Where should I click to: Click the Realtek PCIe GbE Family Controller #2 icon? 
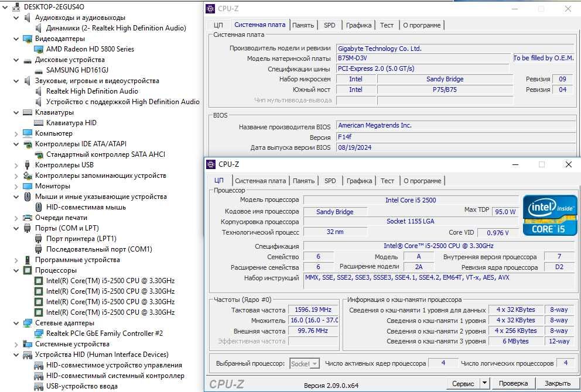(x=39, y=333)
